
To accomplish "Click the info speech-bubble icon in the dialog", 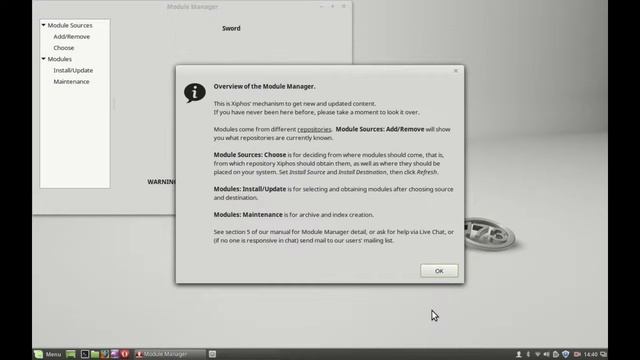I will coord(195,93).
